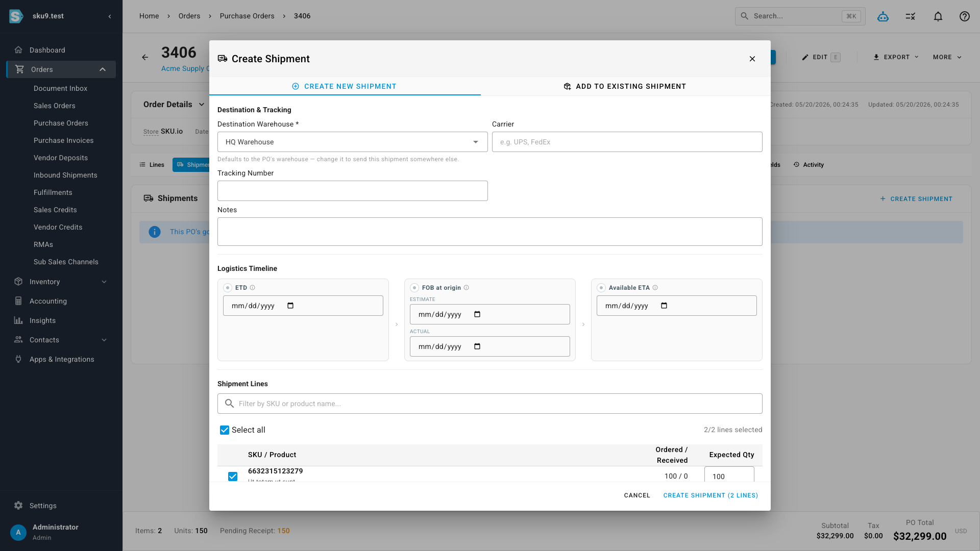
Task: Collapse the sidebar with the left chevron
Action: [110, 16]
